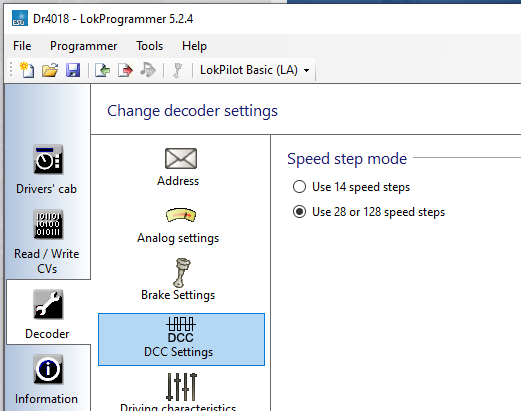521x411 pixels.
Task: Open Brake Settings page
Action: 179,280
